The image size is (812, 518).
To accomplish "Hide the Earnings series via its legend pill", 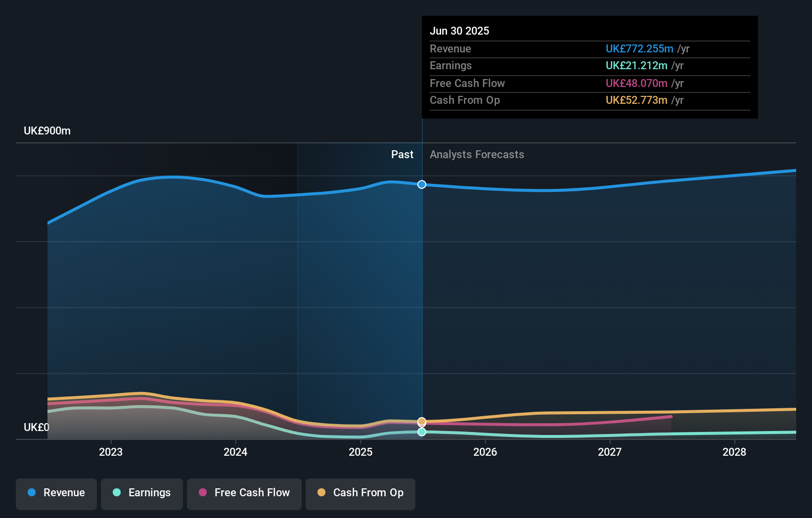I will coord(142,493).
